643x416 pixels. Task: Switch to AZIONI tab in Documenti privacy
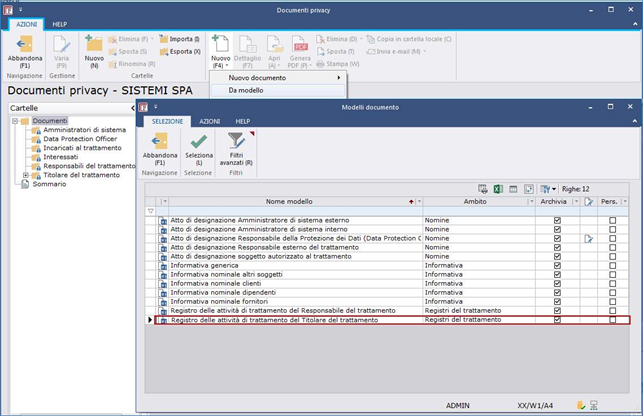(27, 25)
